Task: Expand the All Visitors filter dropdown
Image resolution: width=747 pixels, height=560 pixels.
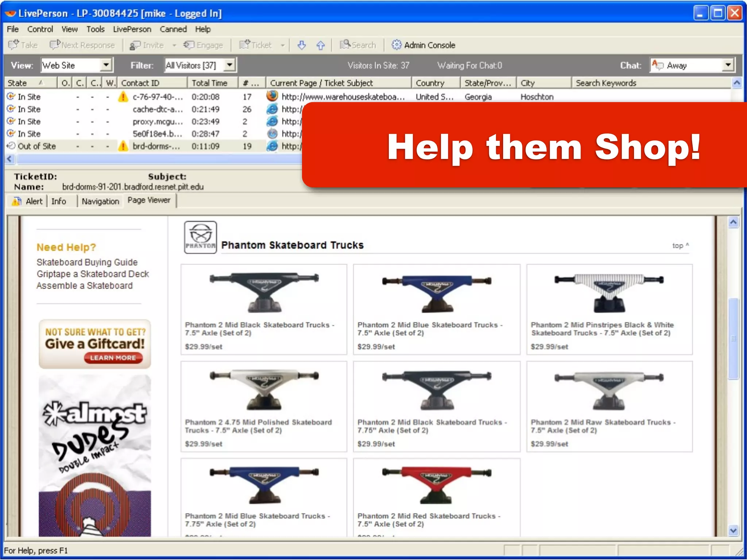Action: [x=229, y=65]
